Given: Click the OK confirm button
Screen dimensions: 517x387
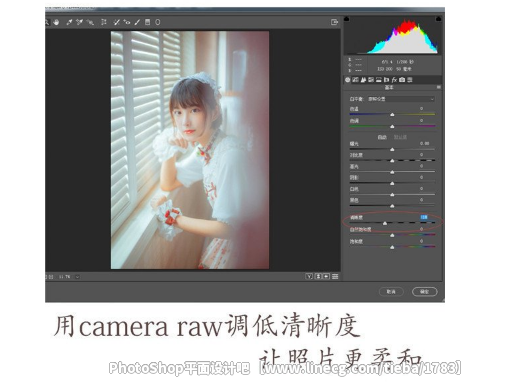Looking at the screenshot, I should 424,292.
